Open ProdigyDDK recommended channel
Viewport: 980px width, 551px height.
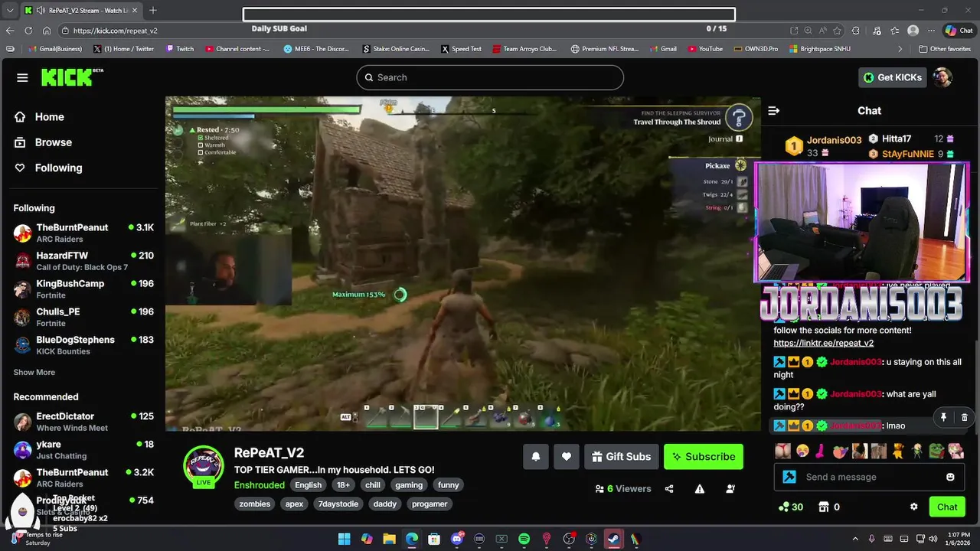click(83, 506)
